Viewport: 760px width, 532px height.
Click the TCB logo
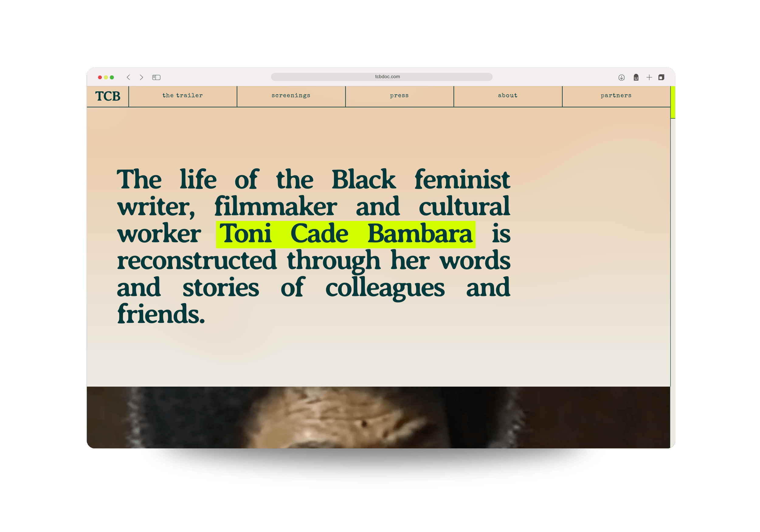pos(108,96)
